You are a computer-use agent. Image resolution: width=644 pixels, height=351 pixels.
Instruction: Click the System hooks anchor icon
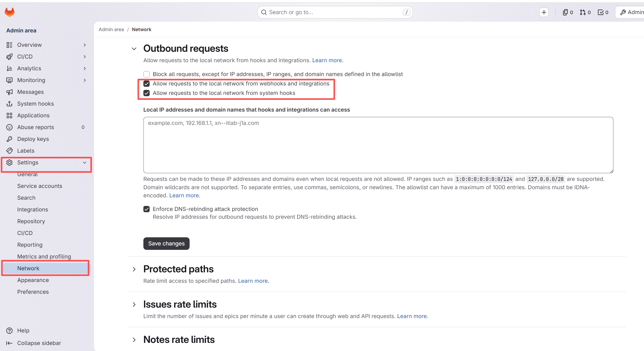(x=9, y=104)
